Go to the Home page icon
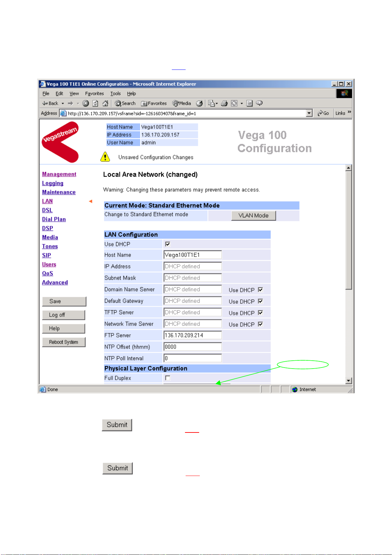 [x=105, y=103]
